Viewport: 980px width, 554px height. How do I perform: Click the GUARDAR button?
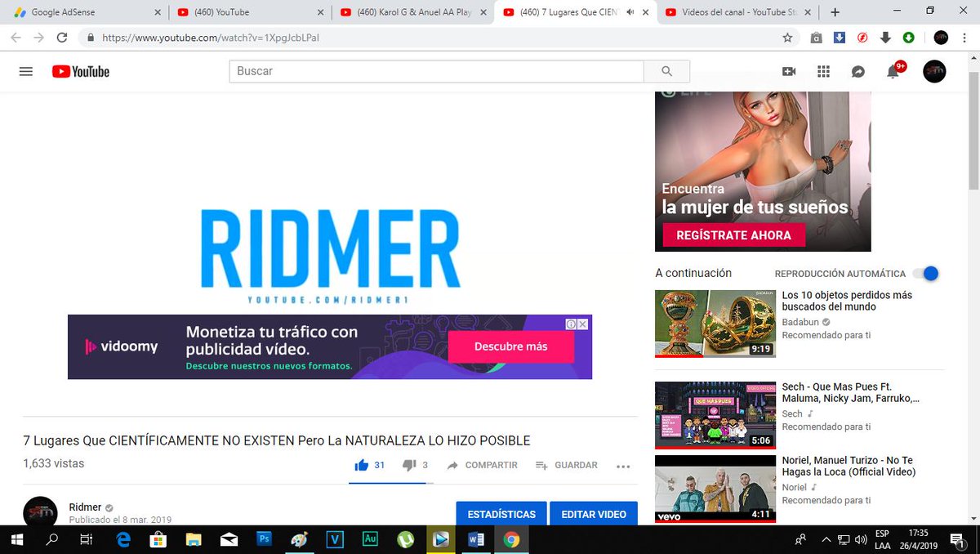(566, 465)
